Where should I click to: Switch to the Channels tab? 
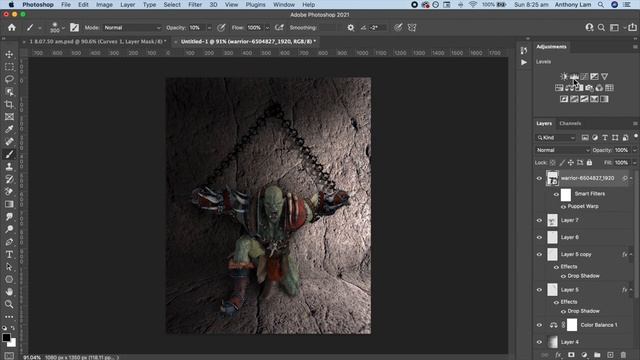click(x=570, y=123)
